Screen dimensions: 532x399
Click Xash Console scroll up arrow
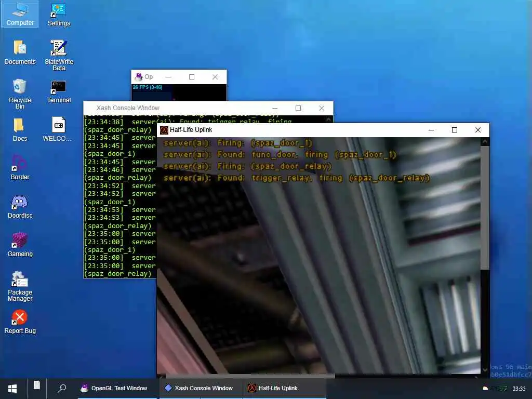329,119
